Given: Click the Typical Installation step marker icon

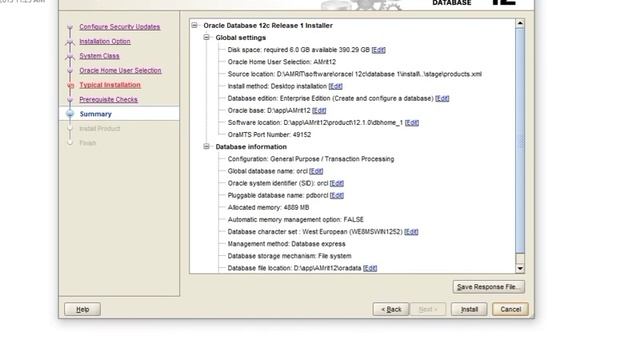Looking at the screenshot, I should click(70, 85).
